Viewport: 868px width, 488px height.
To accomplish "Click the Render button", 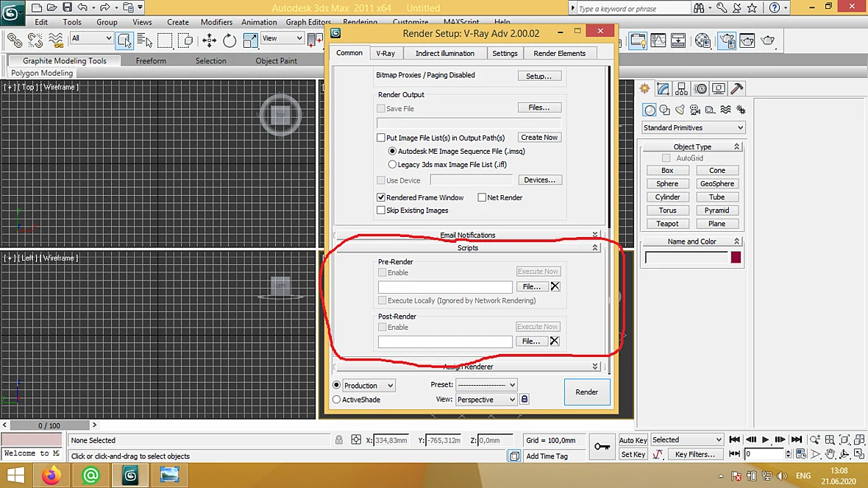I will pyautogui.click(x=587, y=392).
